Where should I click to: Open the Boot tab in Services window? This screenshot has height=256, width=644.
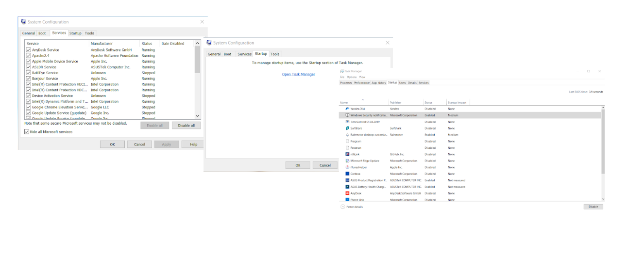[x=42, y=33]
